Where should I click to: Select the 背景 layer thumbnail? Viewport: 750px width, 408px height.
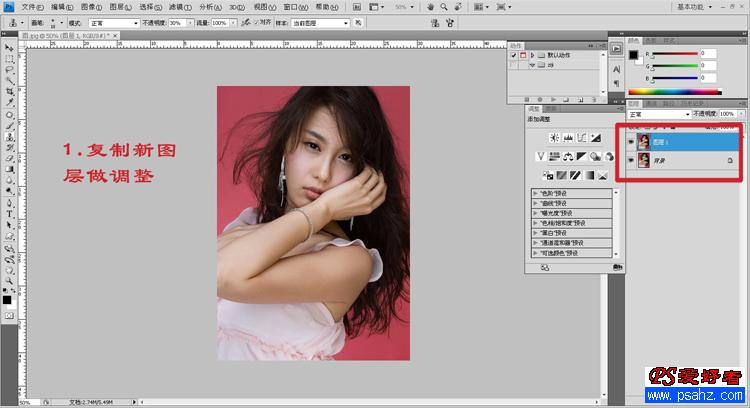click(642, 160)
